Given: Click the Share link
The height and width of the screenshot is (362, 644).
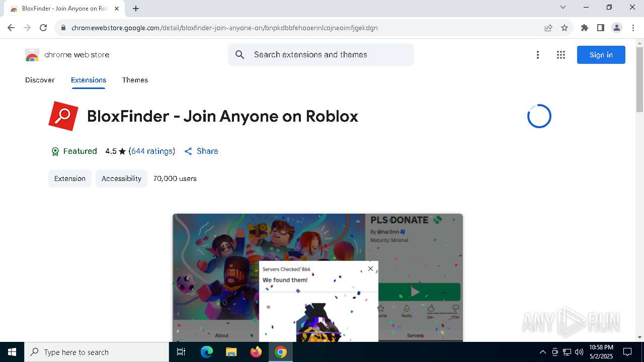Looking at the screenshot, I should pyautogui.click(x=201, y=151).
